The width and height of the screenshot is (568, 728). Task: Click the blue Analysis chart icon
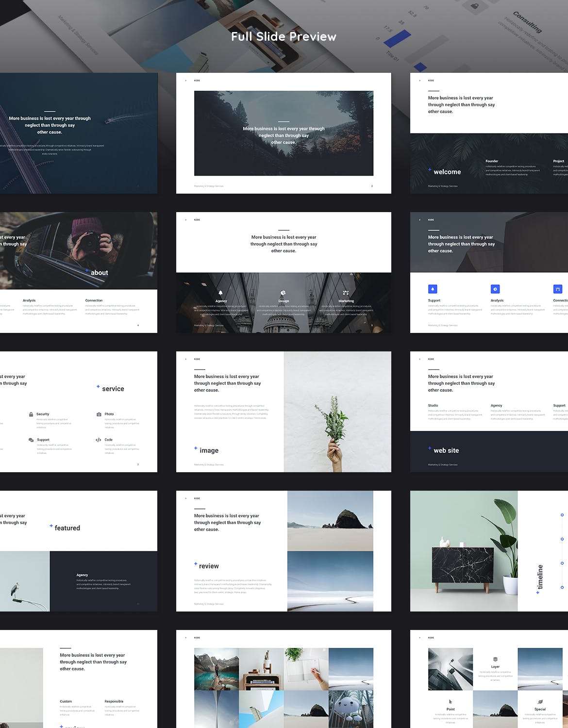pos(495,289)
